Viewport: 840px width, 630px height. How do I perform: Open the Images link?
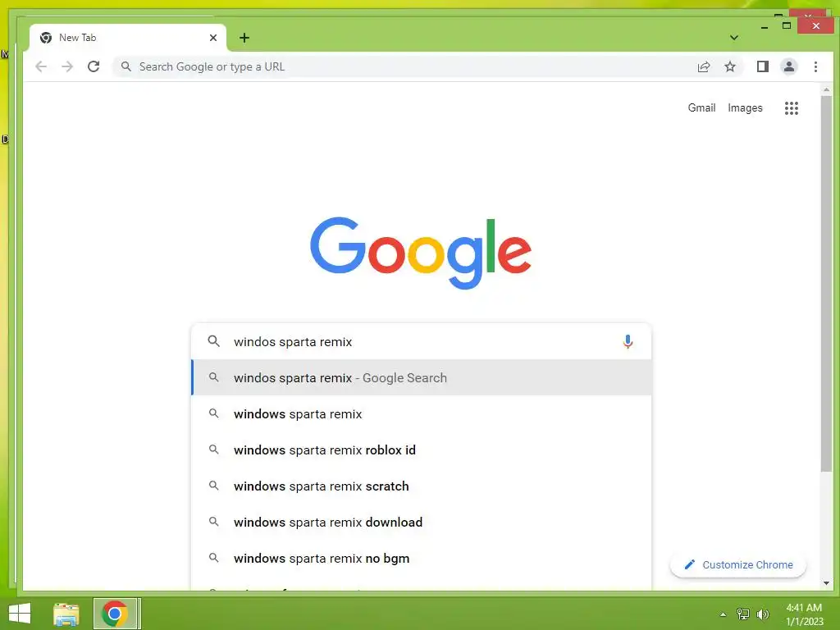(x=745, y=107)
